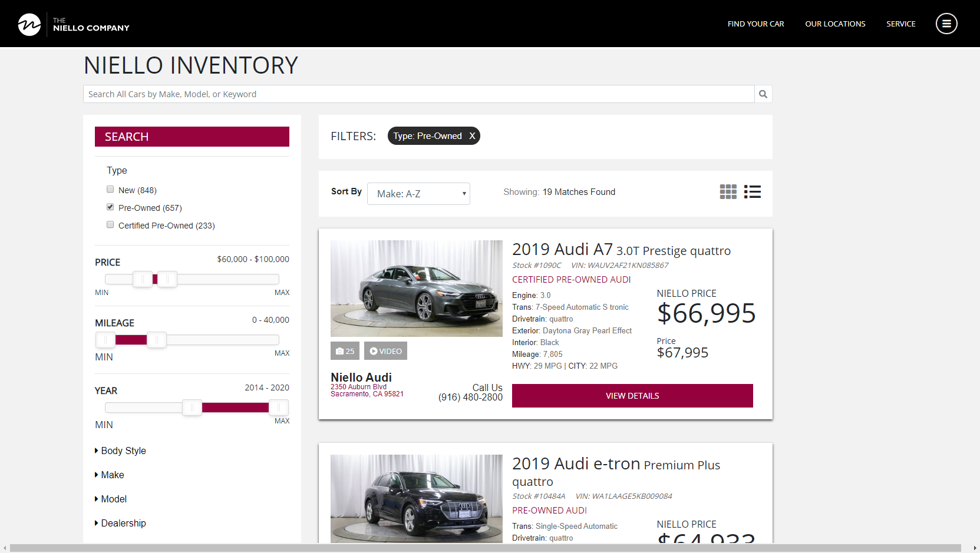The width and height of the screenshot is (980, 553).
Task: Expand the Model filter
Action: pos(111,499)
